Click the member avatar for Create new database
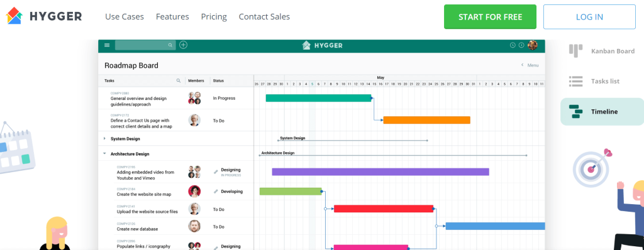 [x=195, y=226]
